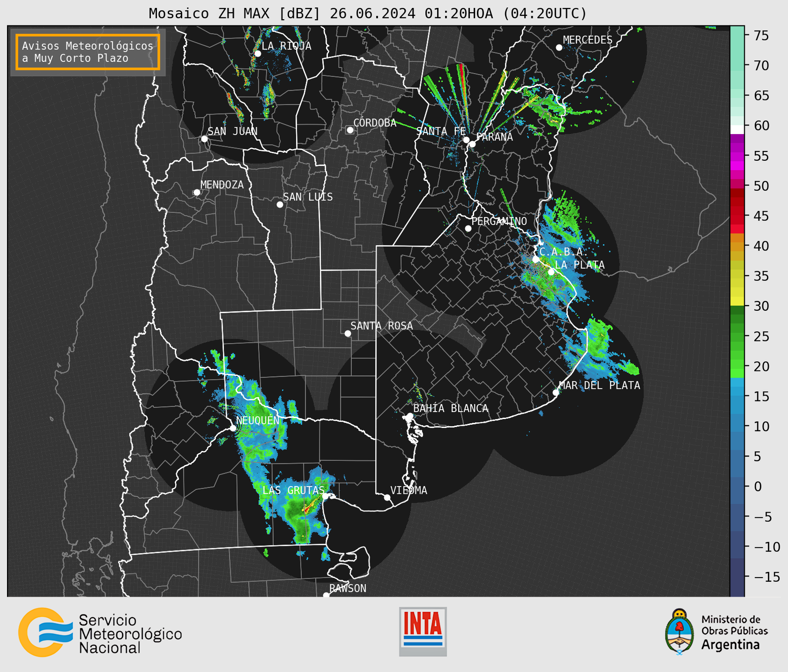788x672 pixels.
Task: Click the LAS GRUTAS label
Action: click(293, 490)
